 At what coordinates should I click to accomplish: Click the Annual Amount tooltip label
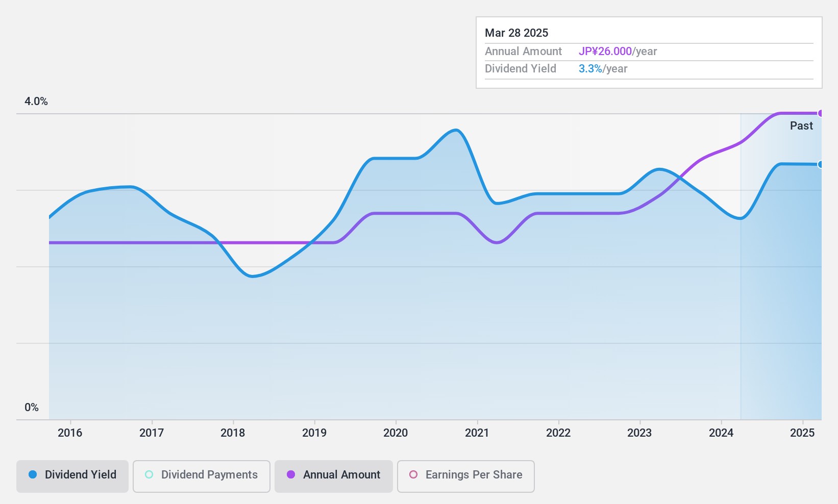(x=523, y=52)
